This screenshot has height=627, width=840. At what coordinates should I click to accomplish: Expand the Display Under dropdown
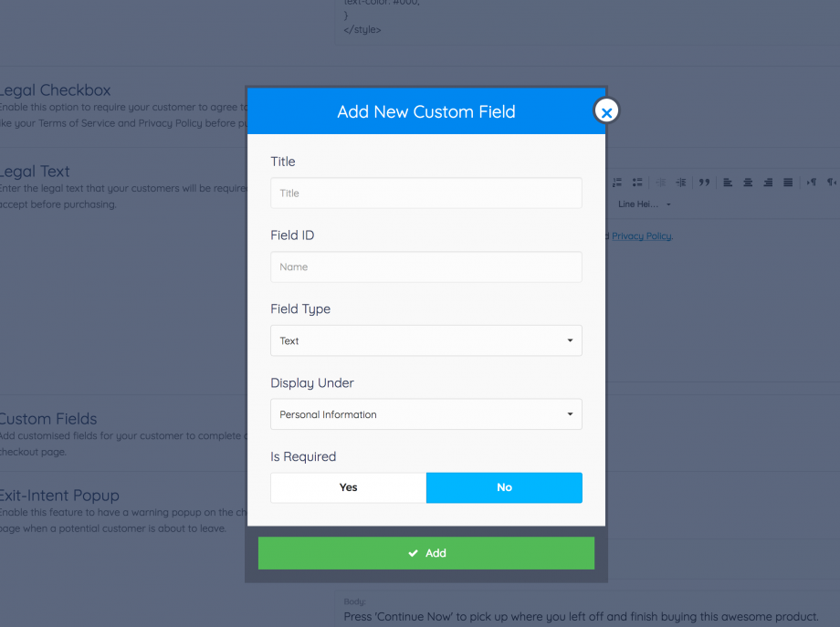point(426,414)
